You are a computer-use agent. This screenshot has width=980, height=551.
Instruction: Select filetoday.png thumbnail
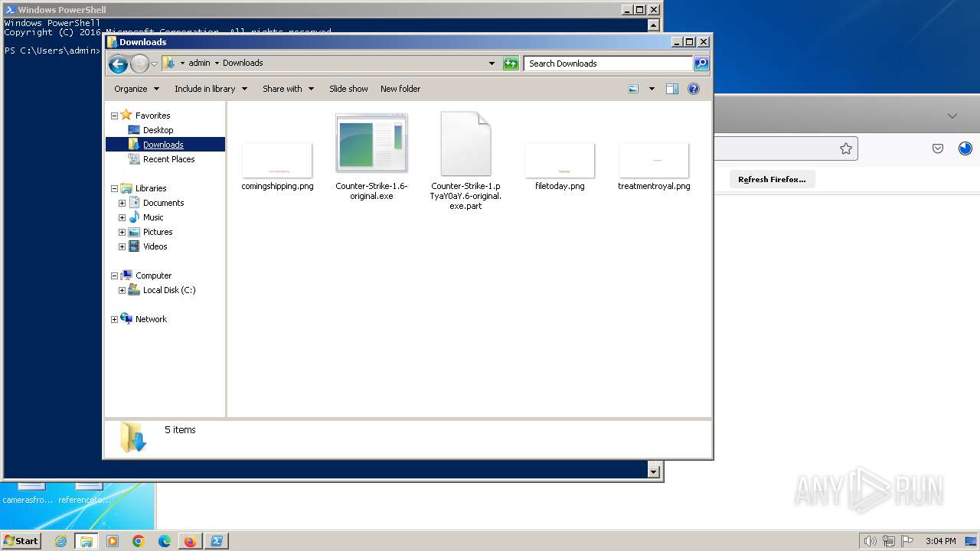pos(560,160)
